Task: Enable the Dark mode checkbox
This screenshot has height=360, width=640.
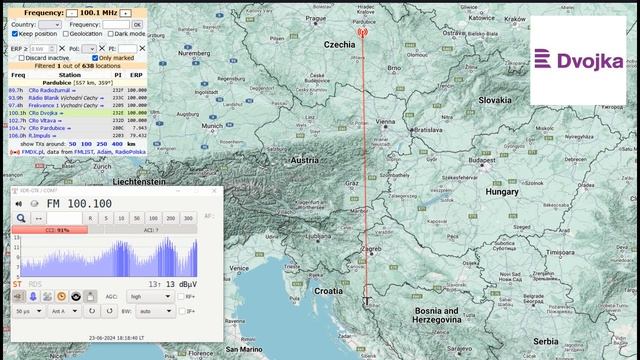Action: click(x=110, y=34)
